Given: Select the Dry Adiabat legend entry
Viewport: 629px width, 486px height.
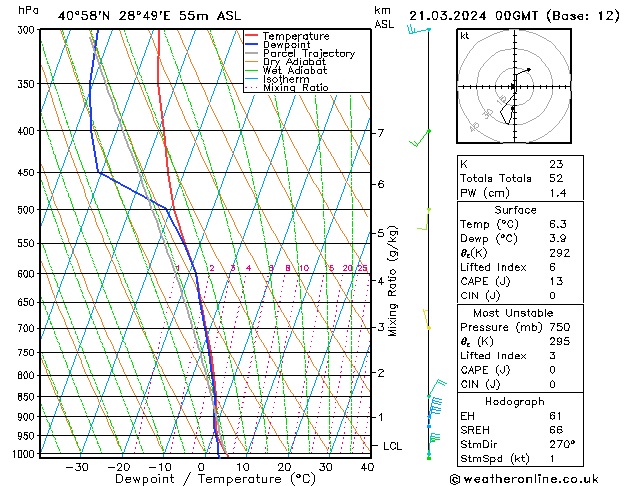Looking at the screenshot, I should tap(286, 62).
